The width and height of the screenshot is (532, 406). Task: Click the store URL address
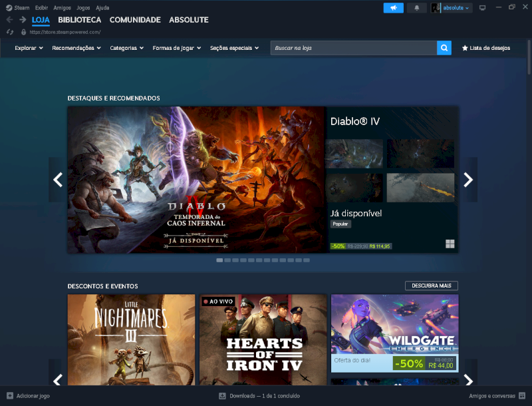point(65,32)
